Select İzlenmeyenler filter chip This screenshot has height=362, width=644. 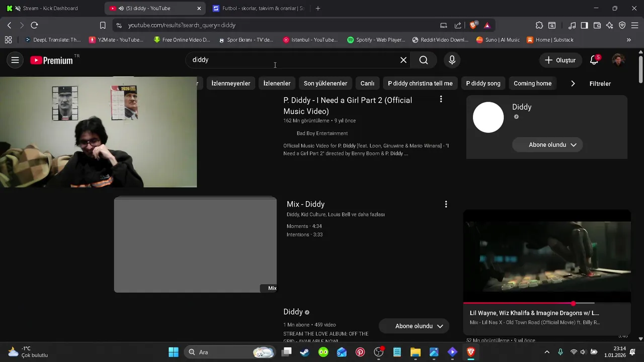(230, 83)
